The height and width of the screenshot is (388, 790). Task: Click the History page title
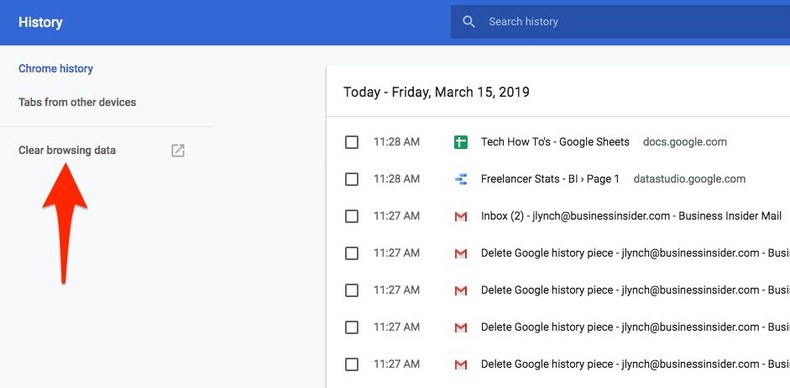click(x=40, y=22)
